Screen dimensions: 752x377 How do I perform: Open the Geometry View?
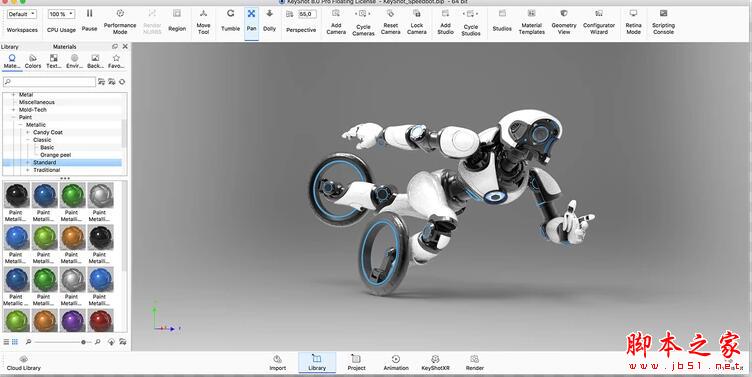point(564,22)
